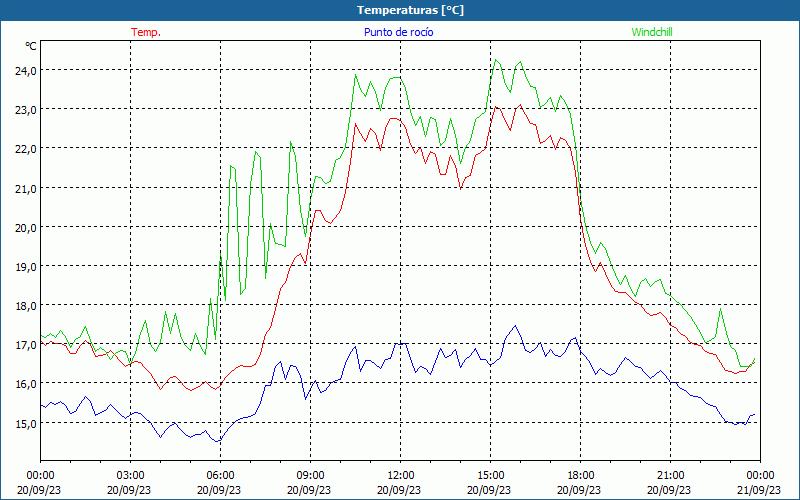
Task: Click the 09:00 time axis label
Action: coord(310,476)
